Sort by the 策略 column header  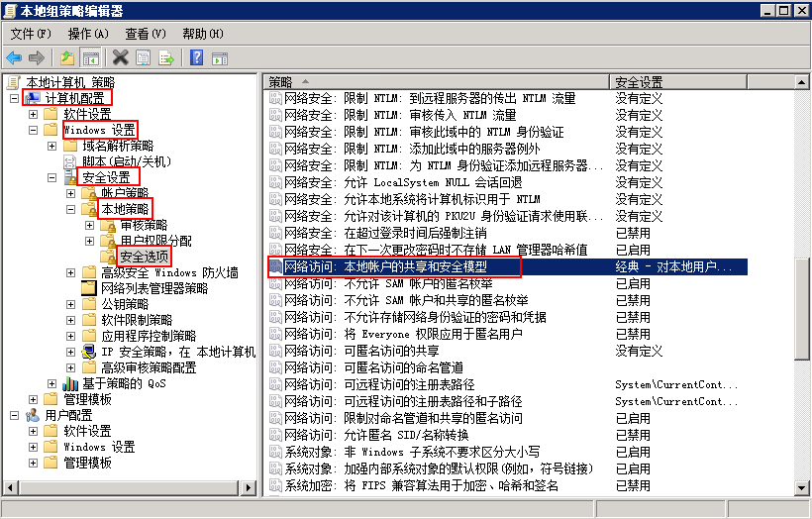point(436,82)
